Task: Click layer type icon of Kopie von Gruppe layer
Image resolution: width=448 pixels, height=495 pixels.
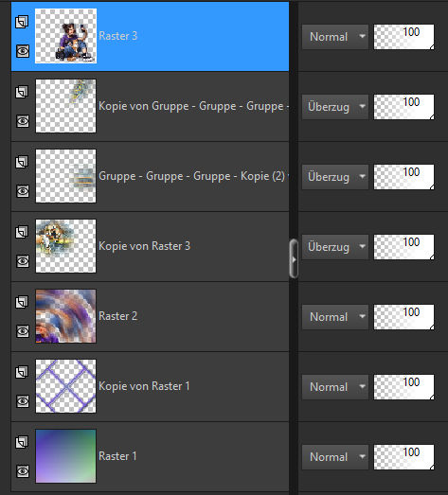Action: coord(22,92)
